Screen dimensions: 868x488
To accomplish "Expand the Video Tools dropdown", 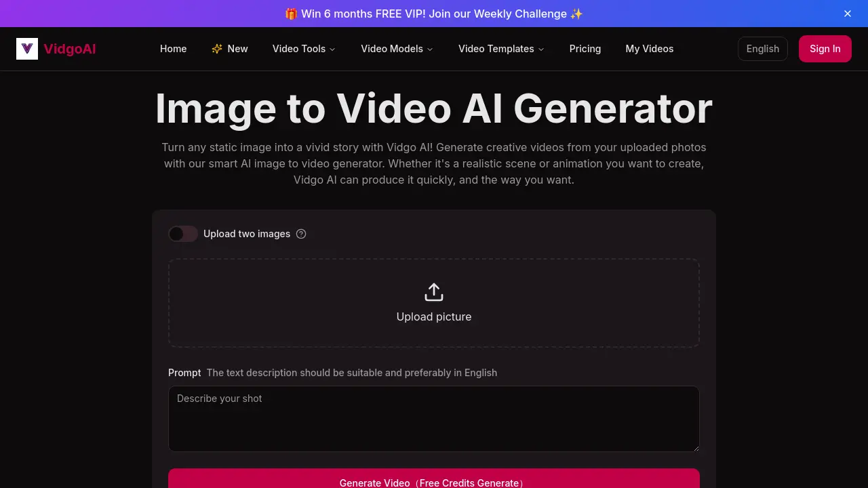I will tap(303, 48).
